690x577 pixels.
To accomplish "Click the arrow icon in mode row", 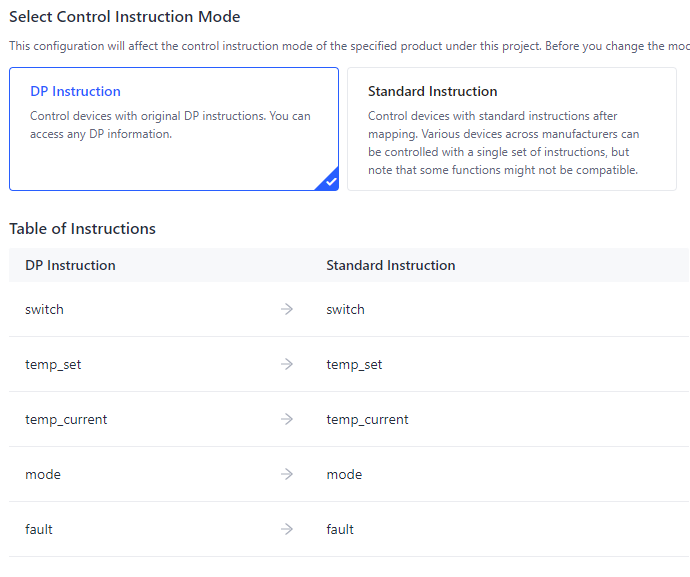I will click(287, 475).
